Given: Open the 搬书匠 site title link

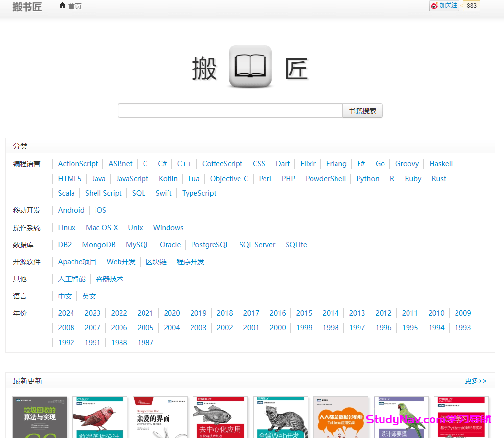Looking at the screenshot, I should click(x=27, y=7).
